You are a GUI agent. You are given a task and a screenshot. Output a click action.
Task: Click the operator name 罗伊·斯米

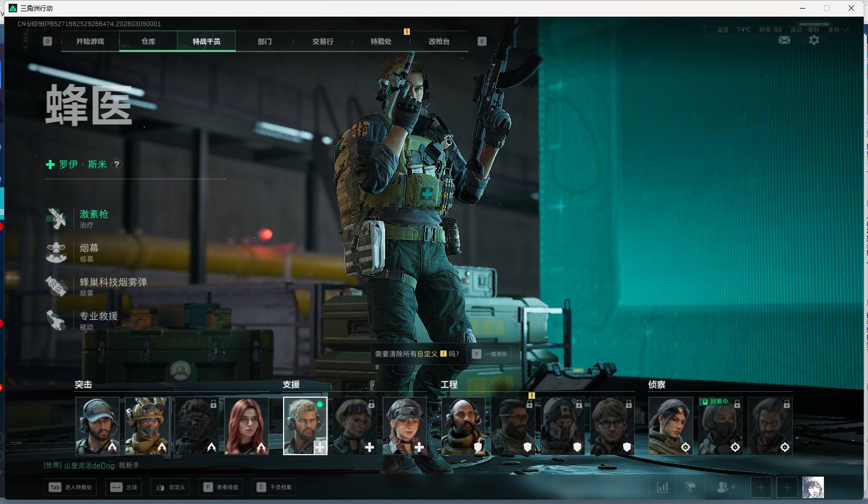pos(83,164)
